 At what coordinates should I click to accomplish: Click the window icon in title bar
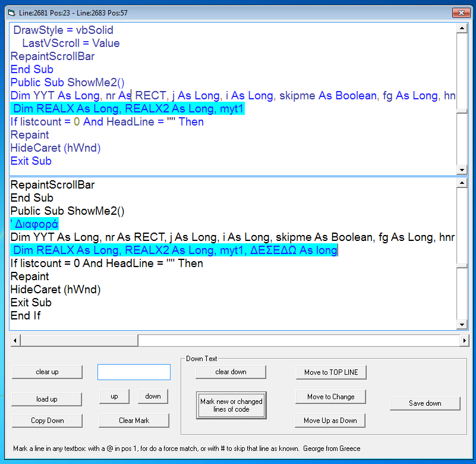pyautogui.click(x=11, y=12)
